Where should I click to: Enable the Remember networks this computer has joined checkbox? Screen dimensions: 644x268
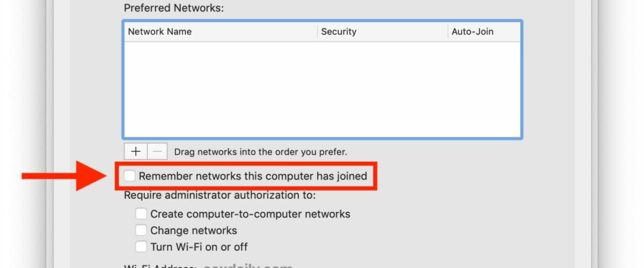(130, 176)
